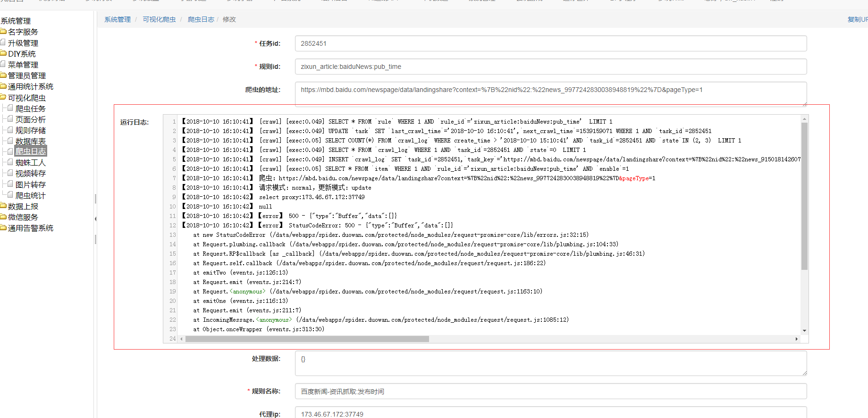
Task: Open 蜘蛛工人 in the sidebar tree
Action: coord(31,162)
